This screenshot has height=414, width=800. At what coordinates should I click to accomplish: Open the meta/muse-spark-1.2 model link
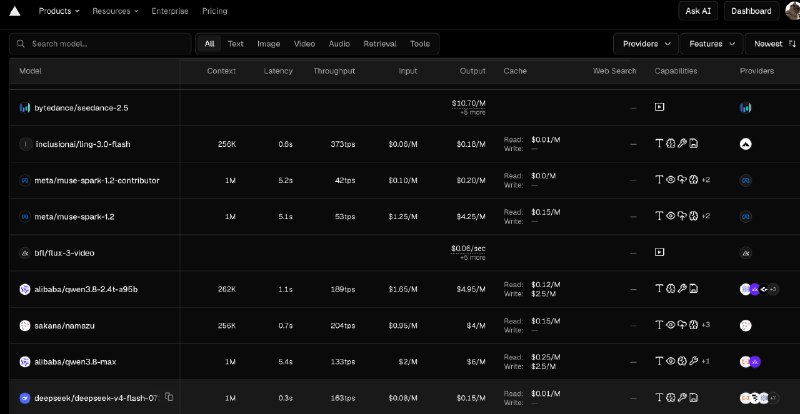(74, 216)
